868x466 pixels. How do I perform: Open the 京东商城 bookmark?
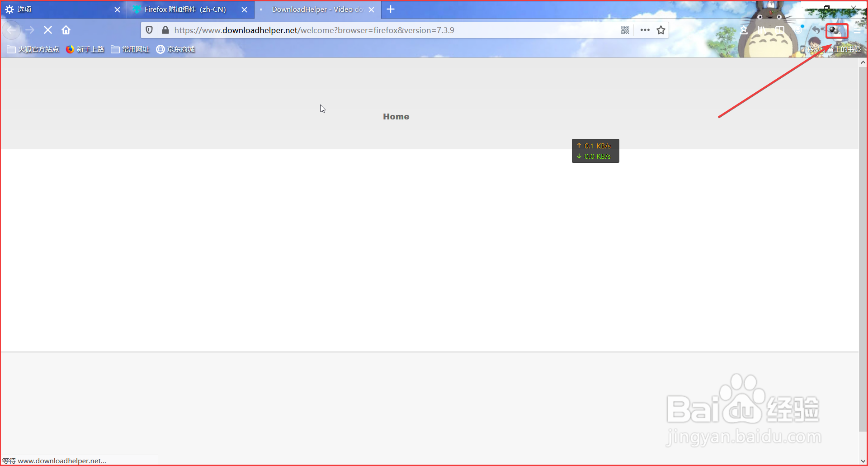(x=175, y=49)
